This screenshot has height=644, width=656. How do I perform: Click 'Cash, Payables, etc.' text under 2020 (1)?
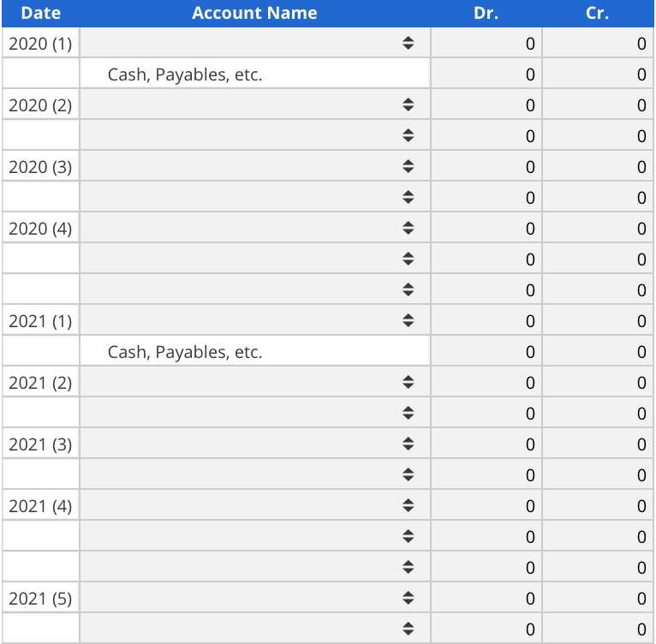[x=185, y=75]
